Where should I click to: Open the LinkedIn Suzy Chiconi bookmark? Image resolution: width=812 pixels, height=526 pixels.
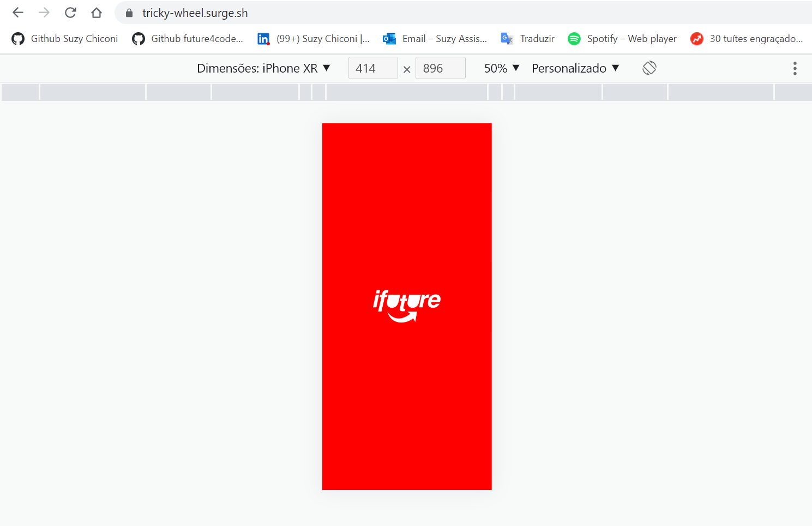(x=314, y=39)
